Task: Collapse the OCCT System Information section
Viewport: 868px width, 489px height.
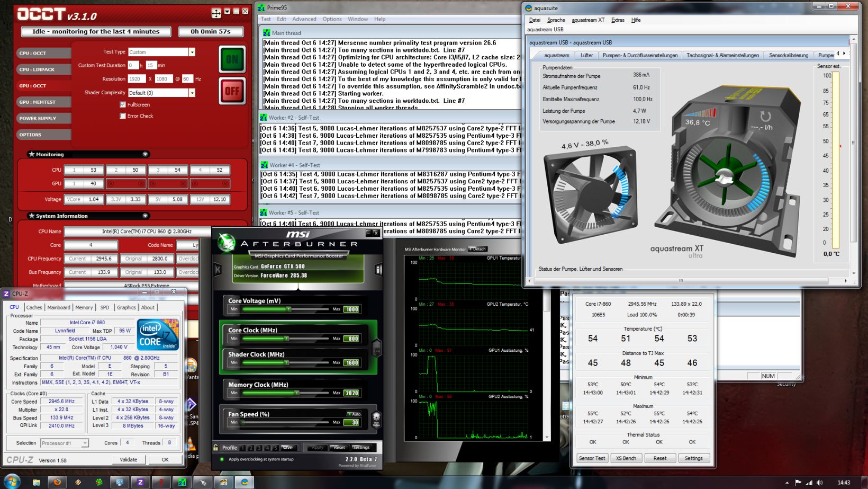Action: (145, 216)
